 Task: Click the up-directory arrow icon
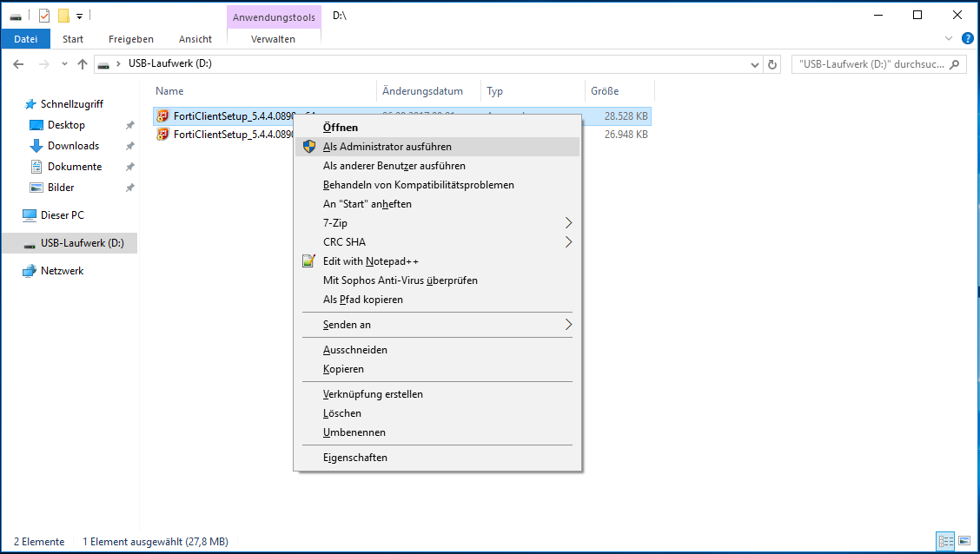click(x=83, y=64)
